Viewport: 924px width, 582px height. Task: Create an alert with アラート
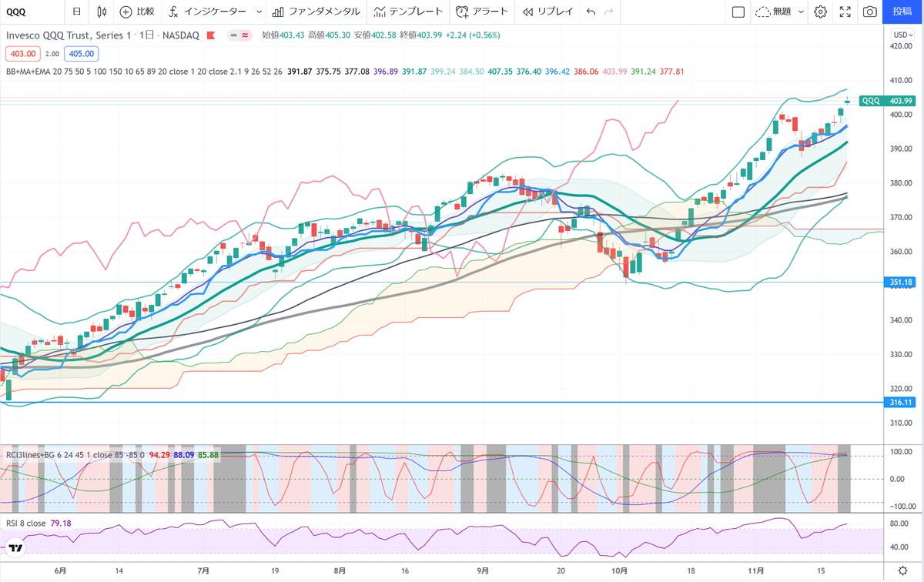coord(482,12)
